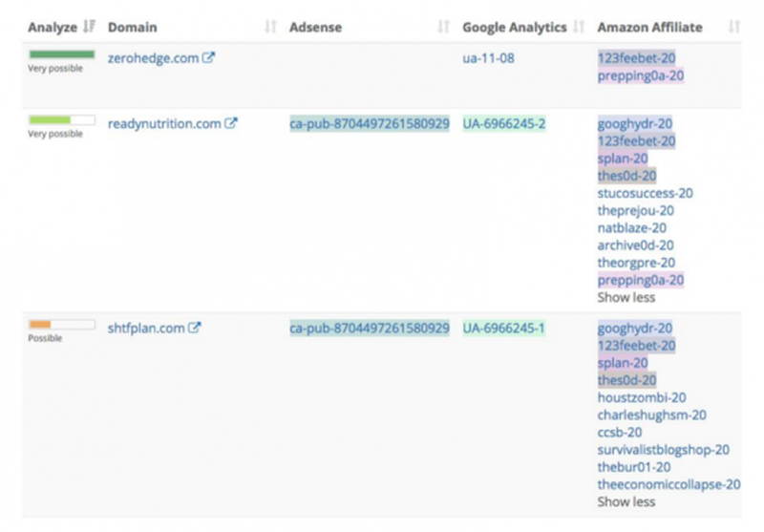Open archive0d-20 affiliate tag
The image size is (764, 532).
pos(636,245)
